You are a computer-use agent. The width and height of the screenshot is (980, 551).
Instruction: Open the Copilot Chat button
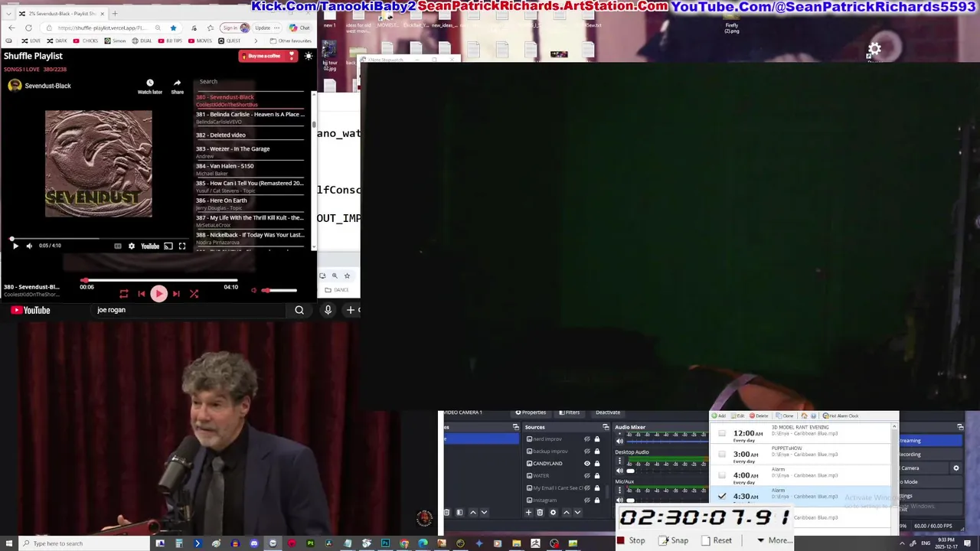pyautogui.click(x=299, y=28)
